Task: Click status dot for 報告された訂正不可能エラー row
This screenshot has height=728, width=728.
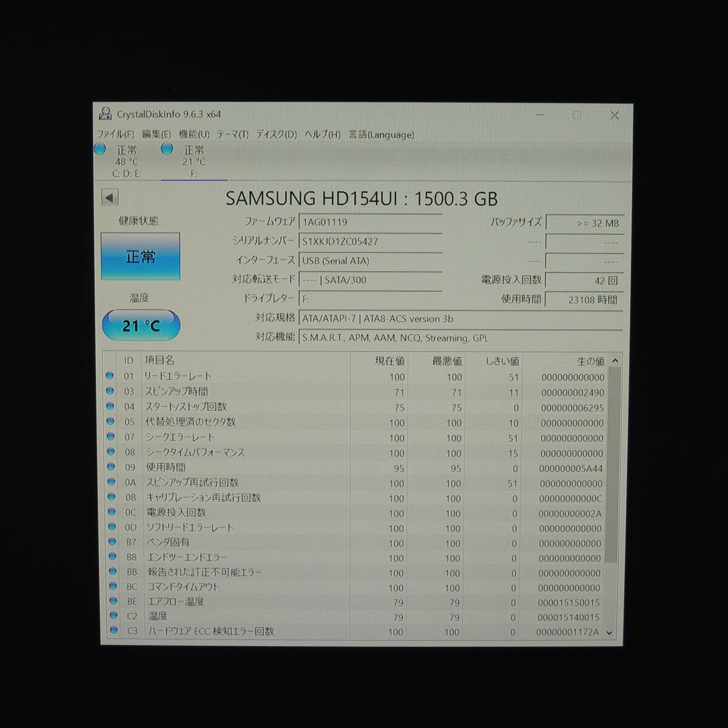Action: (x=113, y=571)
